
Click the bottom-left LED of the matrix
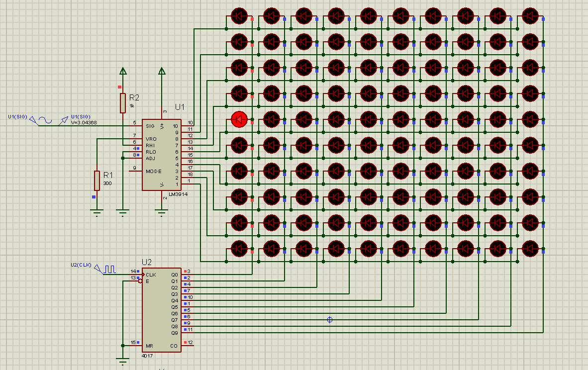[239, 249]
